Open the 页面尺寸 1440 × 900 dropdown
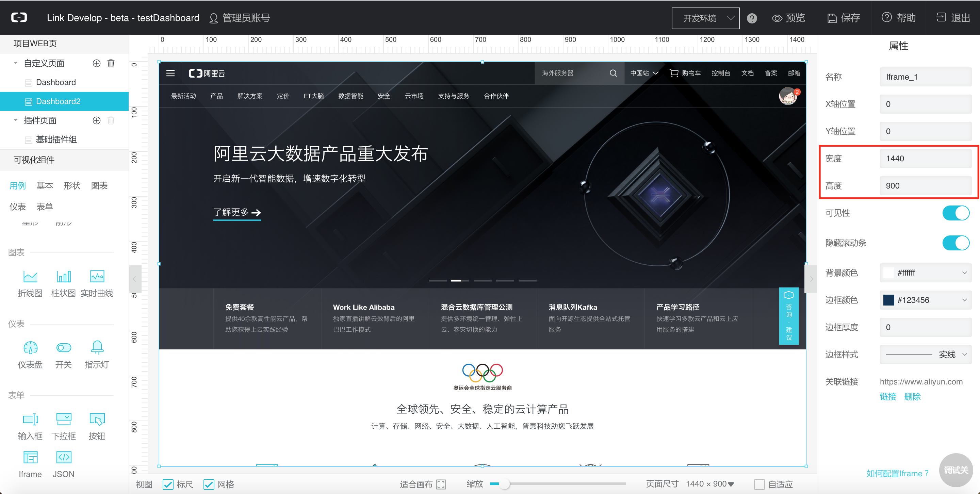 709,484
